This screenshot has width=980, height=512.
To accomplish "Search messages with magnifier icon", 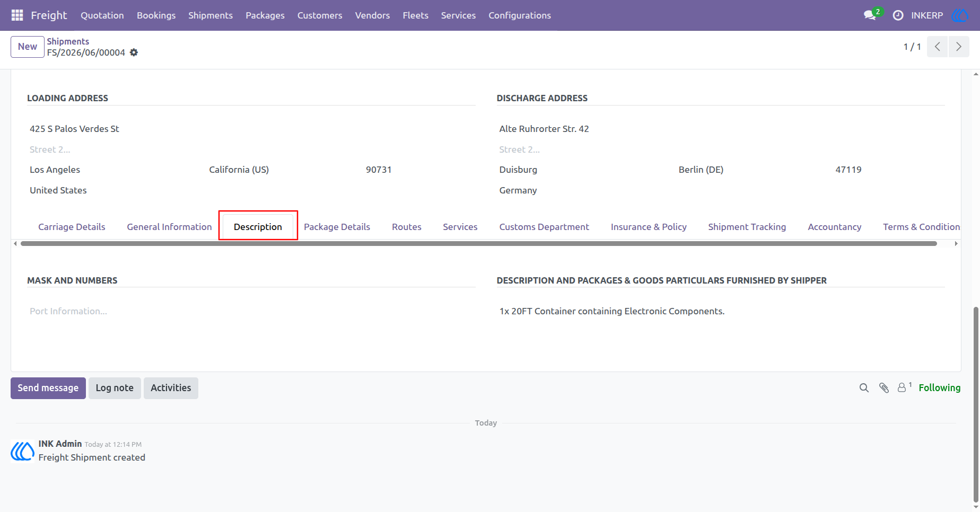I will [x=864, y=388].
